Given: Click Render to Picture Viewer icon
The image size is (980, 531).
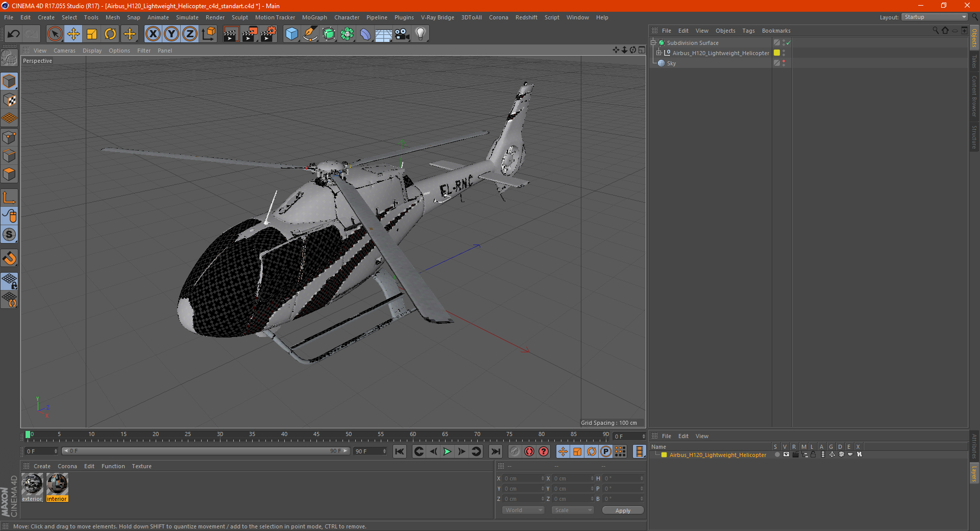Looking at the screenshot, I should click(x=250, y=34).
